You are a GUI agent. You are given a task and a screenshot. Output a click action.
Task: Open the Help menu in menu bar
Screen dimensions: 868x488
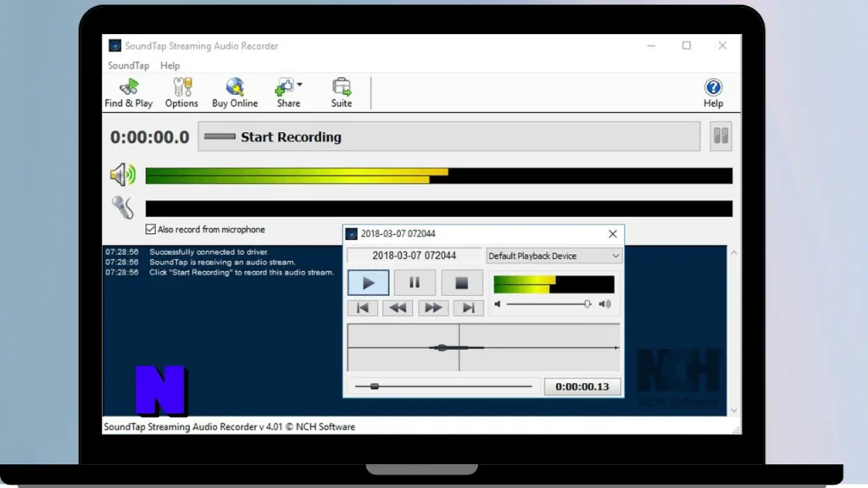(x=170, y=65)
